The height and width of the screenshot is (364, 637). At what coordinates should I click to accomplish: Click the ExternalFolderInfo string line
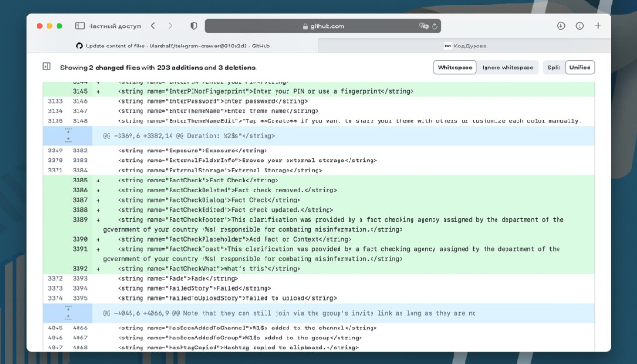[x=247, y=161]
